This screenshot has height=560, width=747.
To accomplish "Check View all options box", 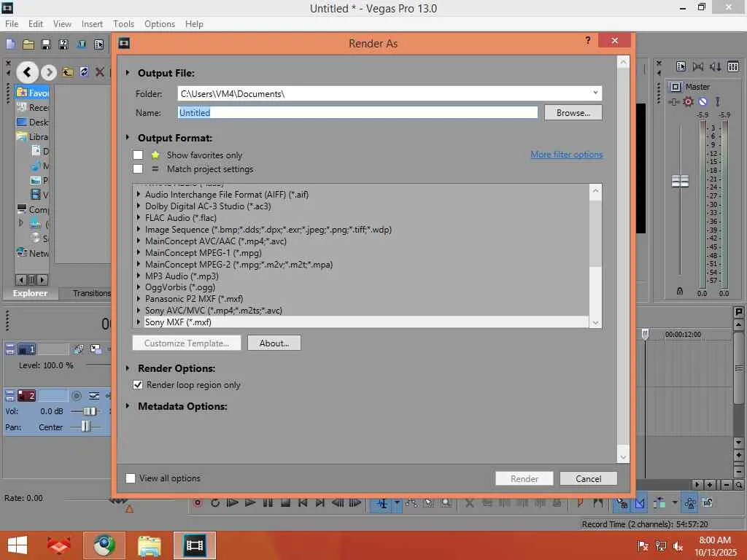I will pyautogui.click(x=131, y=478).
